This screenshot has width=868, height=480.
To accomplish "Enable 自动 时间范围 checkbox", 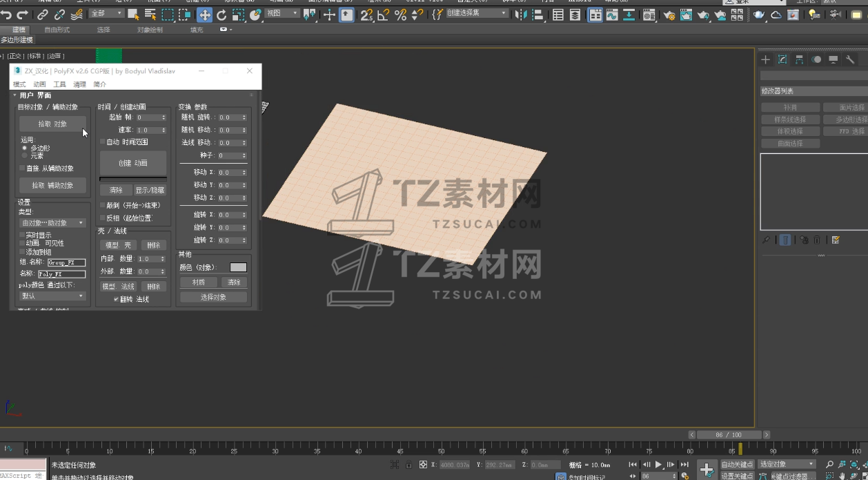I will (x=103, y=142).
